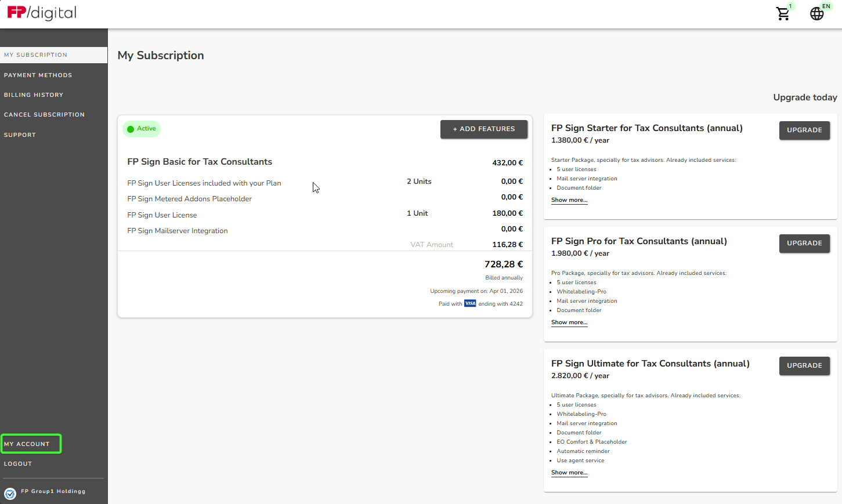This screenshot has height=504, width=842.
Task: Open the shopping cart icon
Action: tap(783, 13)
